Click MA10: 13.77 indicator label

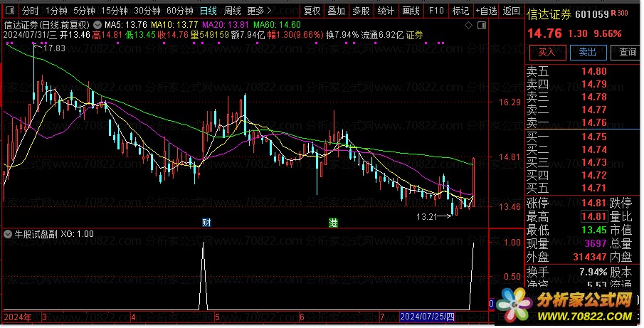[x=174, y=25]
